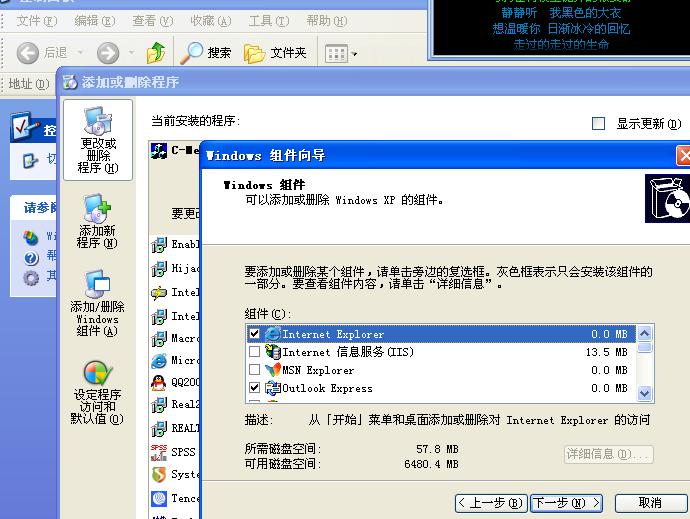Click the Forward arrow icon in toolbar
The width and height of the screenshot is (690, 519).
pos(108,53)
